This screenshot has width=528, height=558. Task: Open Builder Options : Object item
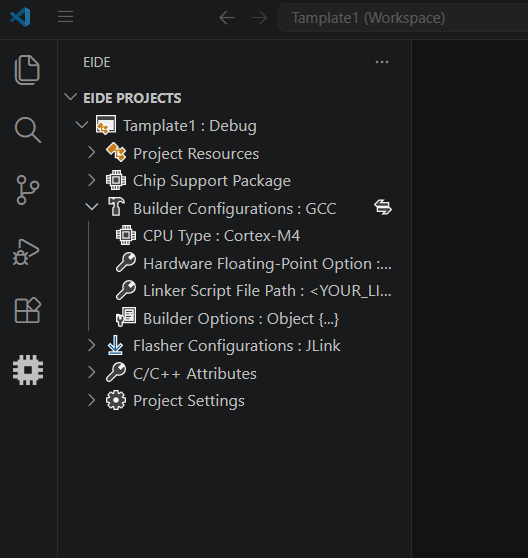point(228,319)
